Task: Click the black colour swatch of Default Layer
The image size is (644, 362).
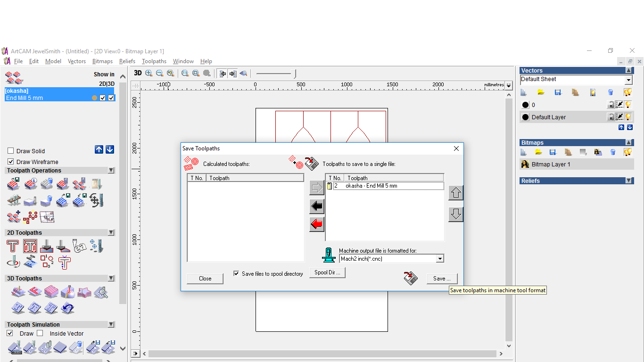Action: [x=526, y=117]
